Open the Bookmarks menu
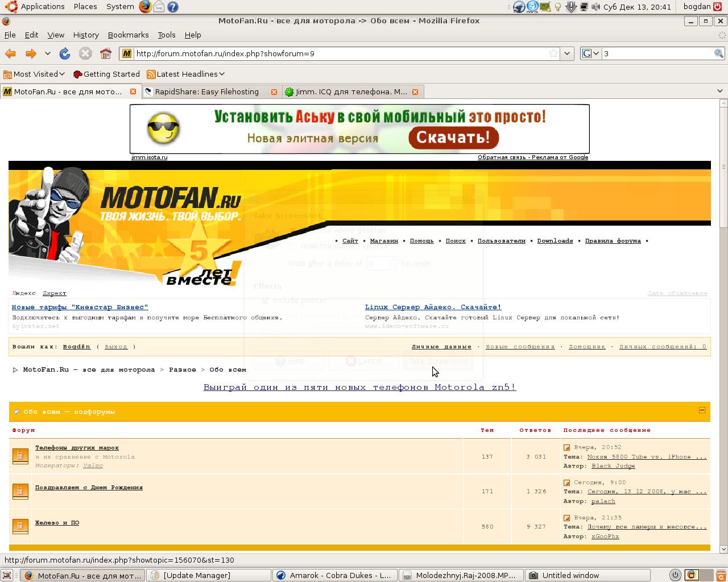Viewport: 728px width, 582px height. click(x=128, y=35)
